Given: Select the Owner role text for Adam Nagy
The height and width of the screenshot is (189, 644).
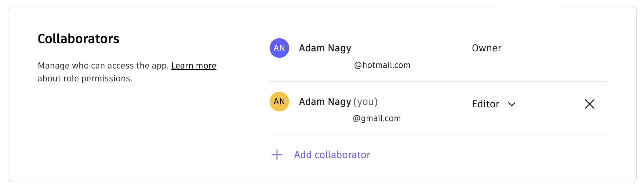Looking at the screenshot, I should click(x=486, y=48).
